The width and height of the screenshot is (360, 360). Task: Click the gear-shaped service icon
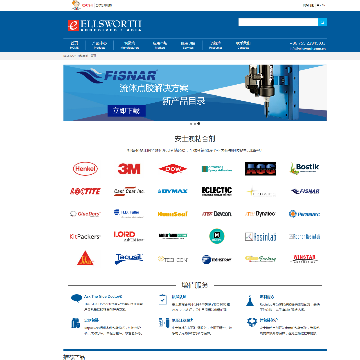point(252,322)
